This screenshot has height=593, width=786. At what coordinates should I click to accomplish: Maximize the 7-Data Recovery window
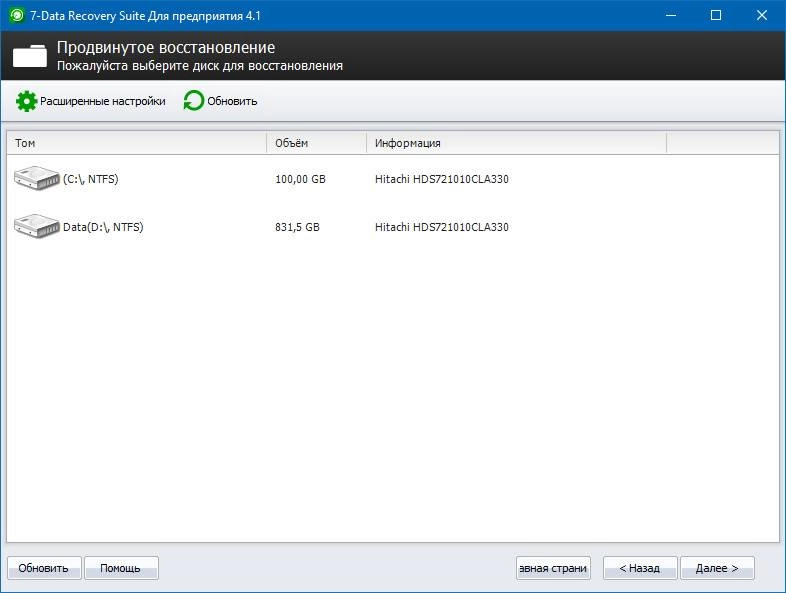716,16
